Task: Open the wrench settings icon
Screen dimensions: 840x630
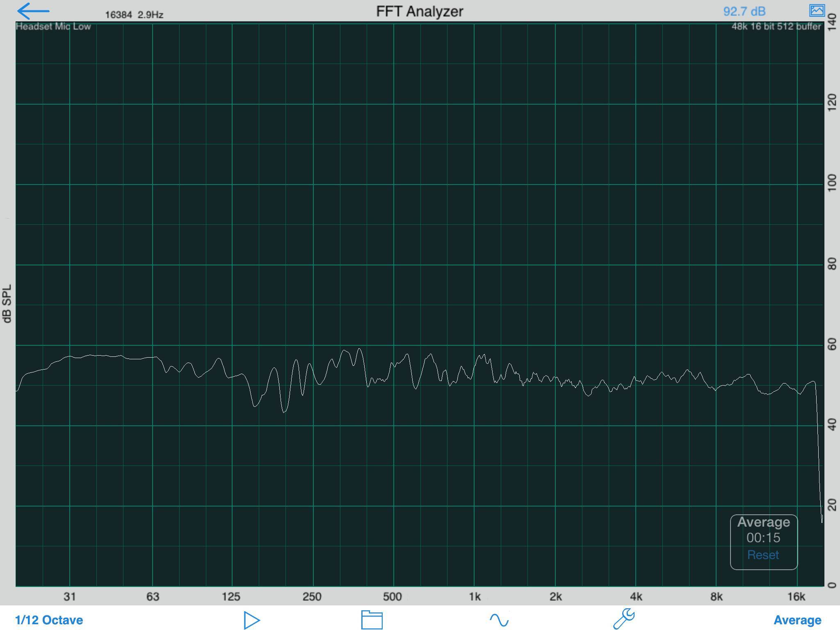Action: click(624, 619)
